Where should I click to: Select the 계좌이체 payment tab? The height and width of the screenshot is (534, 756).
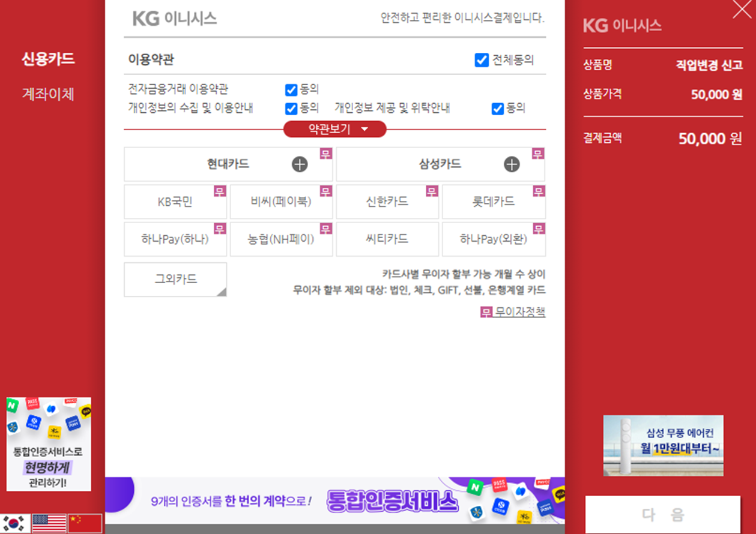click(x=48, y=94)
